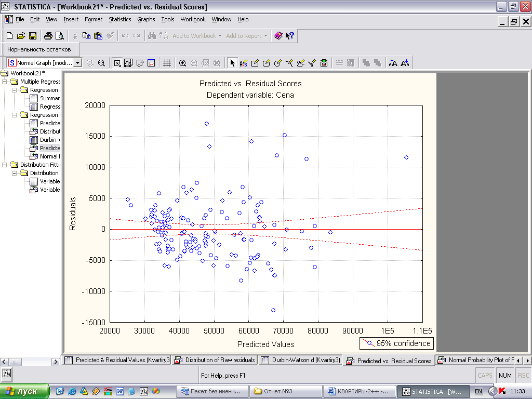This screenshot has height=399, width=532.
Task: Click the Zoom In magnifier icon
Action: point(182,63)
